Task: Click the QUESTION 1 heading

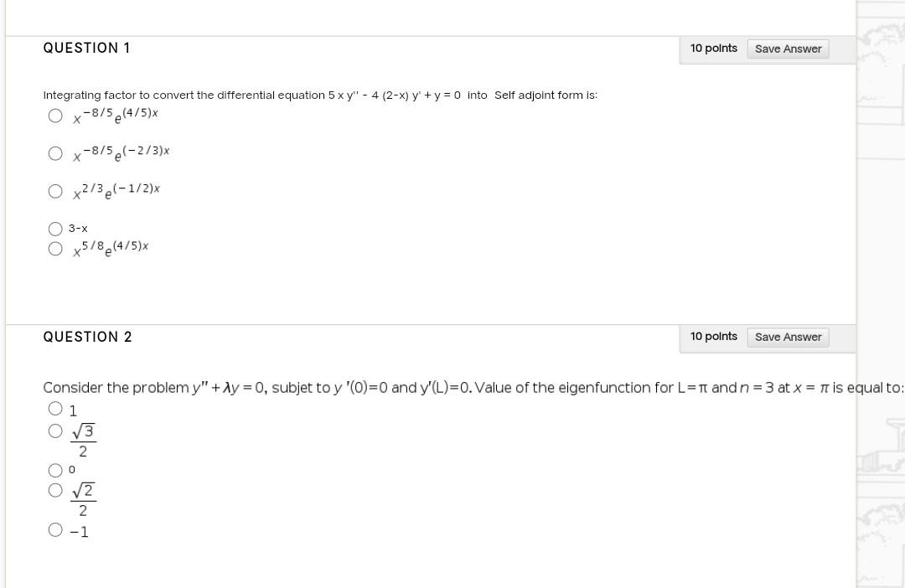Action: pos(86,48)
